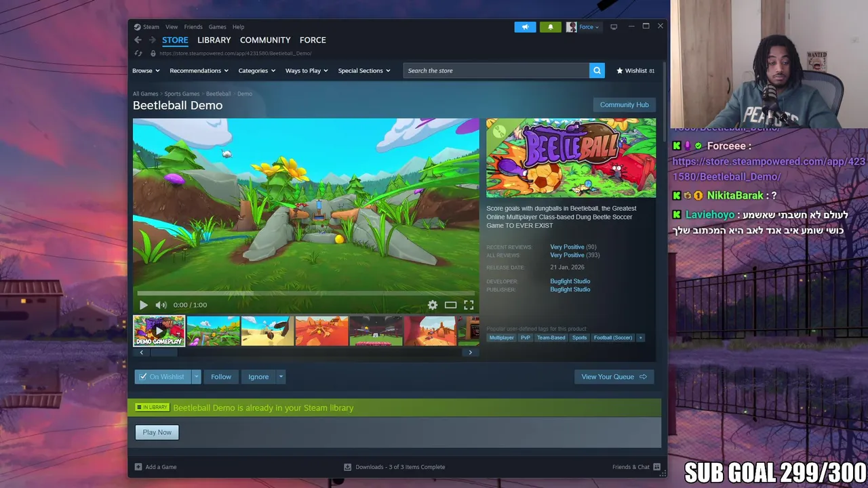Open Friends & Chat
Screen dimensions: 868x488
click(x=635, y=467)
